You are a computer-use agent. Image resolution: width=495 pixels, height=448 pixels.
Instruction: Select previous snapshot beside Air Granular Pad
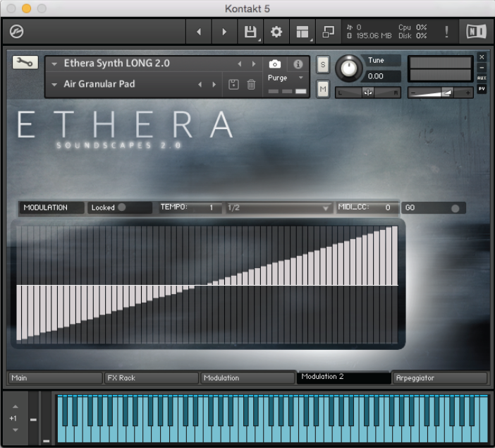click(200, 85)
